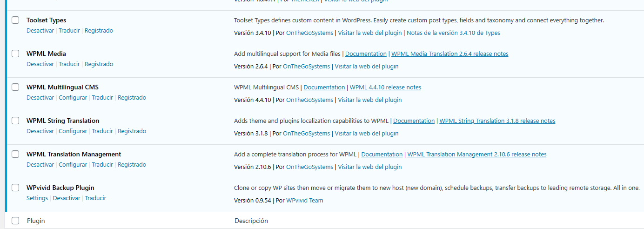644x229 pixels.
Task: Open Documentation link for WPML String Translation
Action: point(414,121)
